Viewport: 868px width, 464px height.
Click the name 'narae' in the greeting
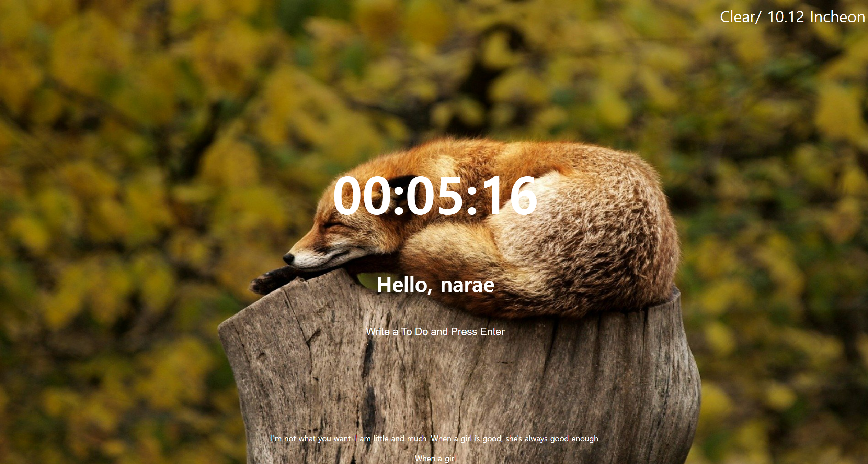point(467,285)
